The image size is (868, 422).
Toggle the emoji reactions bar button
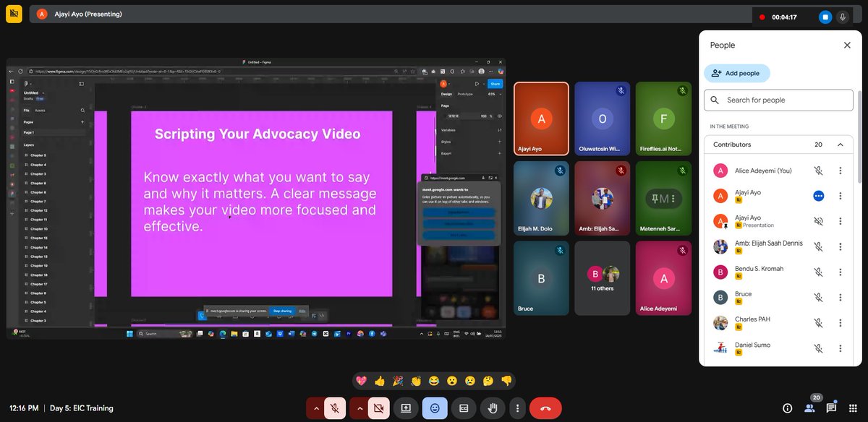tap(435, 408)
